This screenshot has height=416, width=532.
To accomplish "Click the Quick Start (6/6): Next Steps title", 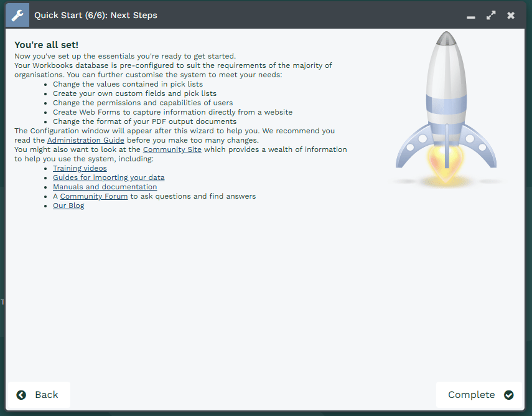I will point(96,16).
